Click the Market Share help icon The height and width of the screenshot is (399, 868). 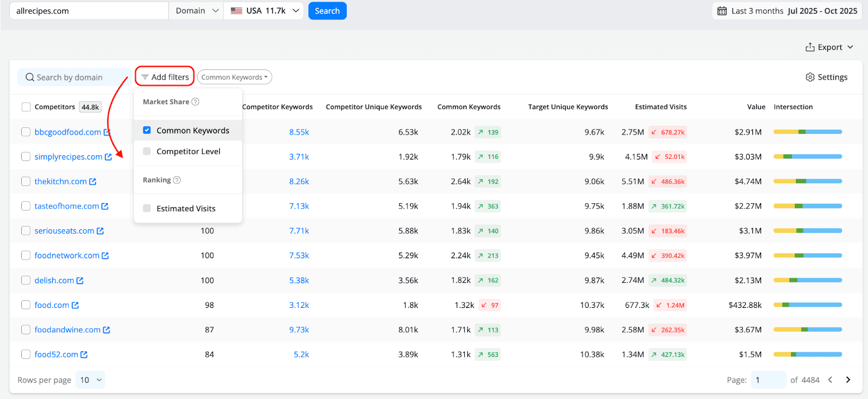195,101
